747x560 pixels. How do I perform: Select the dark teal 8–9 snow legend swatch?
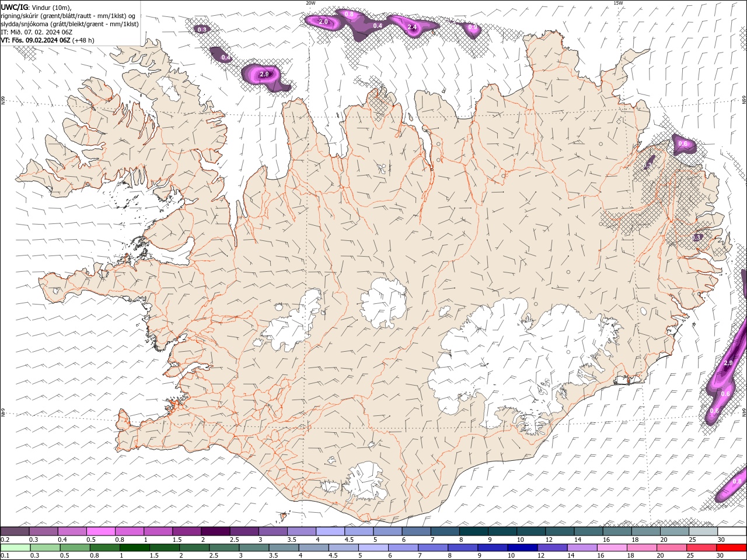tap(473, 531)
